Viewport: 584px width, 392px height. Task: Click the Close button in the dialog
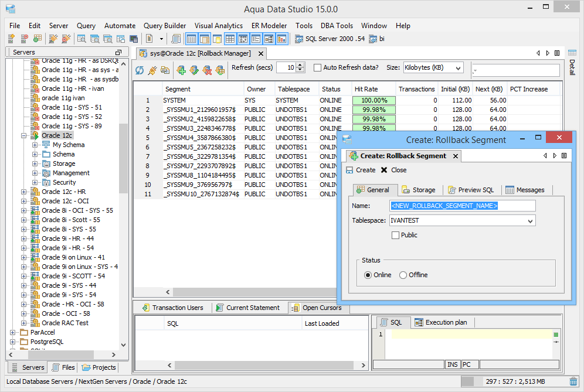pyautogui.click(x=393, y=170)
